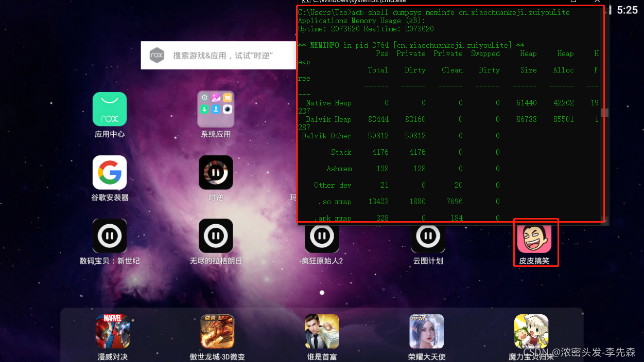
Task: Click the cmd window vertical scrollbar thumb
Action: point(605,113)
